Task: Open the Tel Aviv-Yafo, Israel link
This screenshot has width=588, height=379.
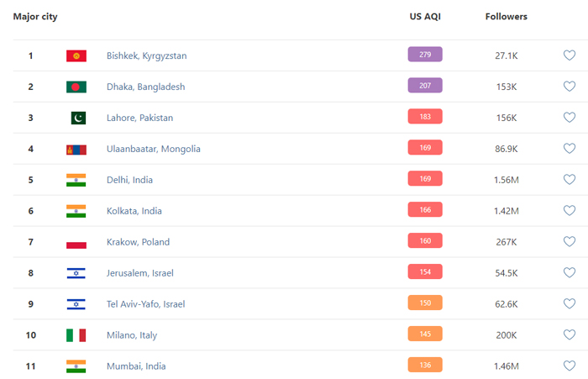Action: [x=145, y=304]
